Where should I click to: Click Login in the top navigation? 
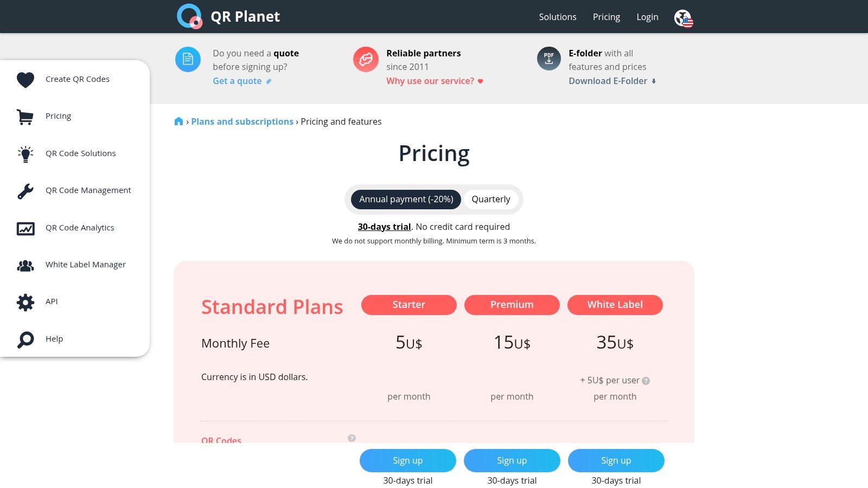pyautogui.click(x=647, y=17)
